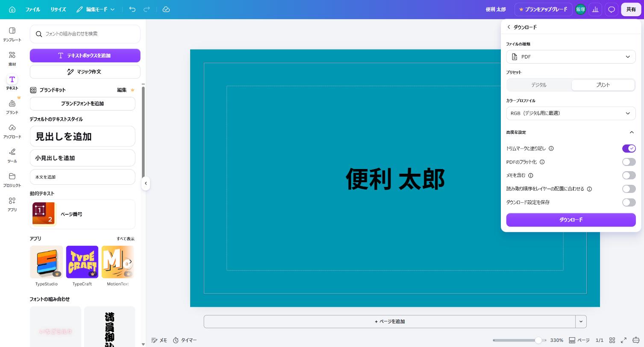The height and width of the screenshot is (347, 644).
Task: Redo the last action
Action: click(147, 9)
